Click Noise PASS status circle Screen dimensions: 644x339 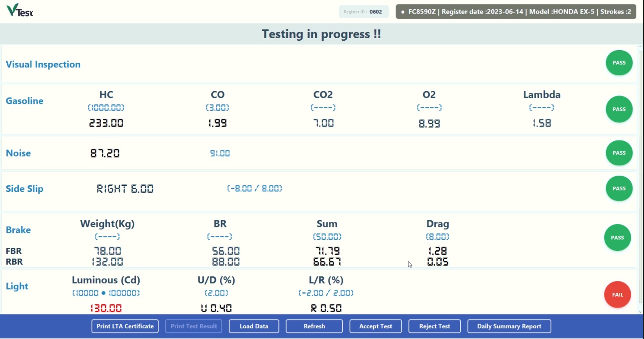point(619,153)
